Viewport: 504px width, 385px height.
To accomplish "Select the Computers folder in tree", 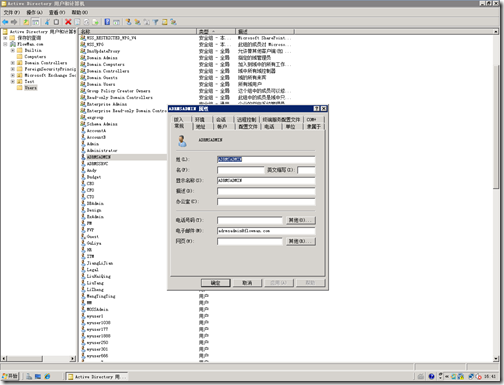I will coord(35,57).
